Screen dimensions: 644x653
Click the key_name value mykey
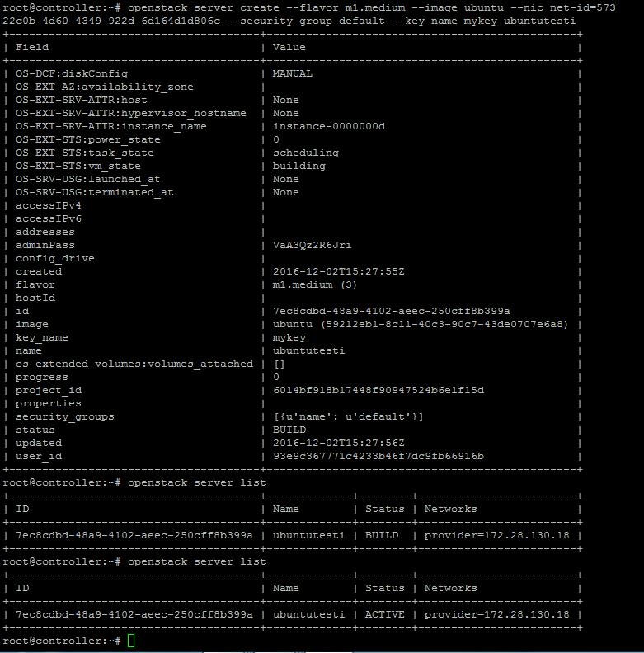[289, 338]
